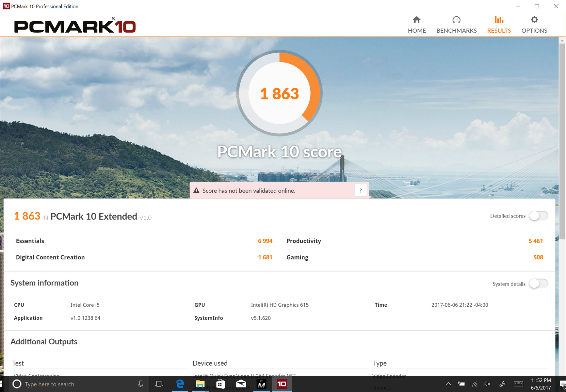Click the 'System information' heading

click(44, 283)
